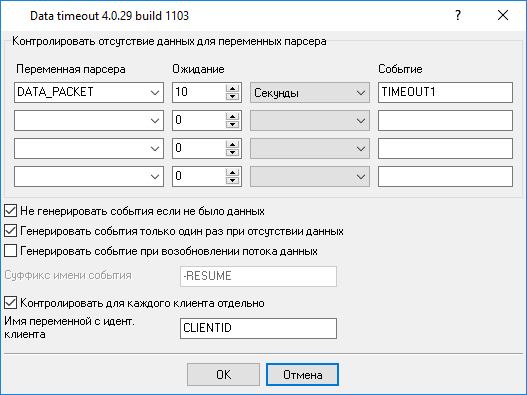Click the Отмена cancel button
Image resolution: width=527 pixels, height=395 pixels.
pos(302,374)
